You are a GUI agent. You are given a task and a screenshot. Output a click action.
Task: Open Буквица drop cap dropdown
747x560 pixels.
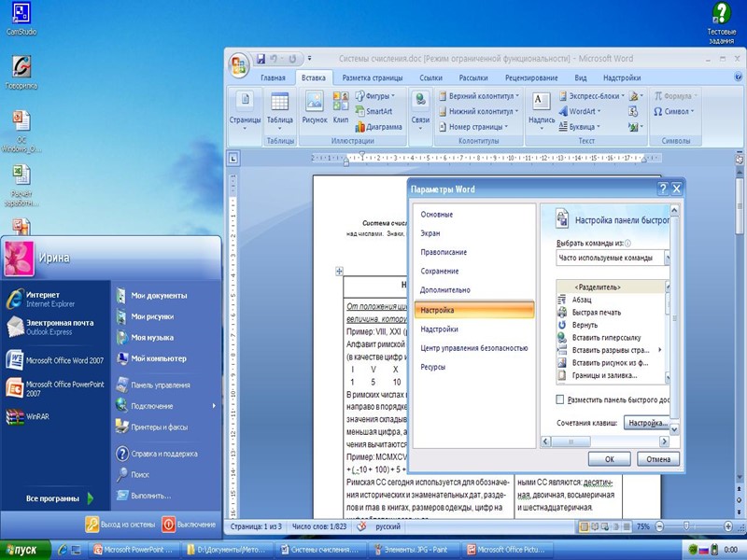(x=579, y=127)
